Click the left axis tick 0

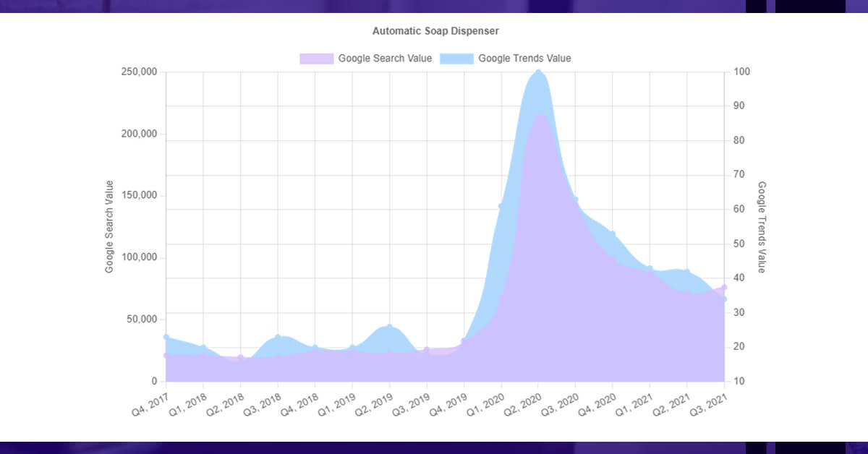coord(154,382)
